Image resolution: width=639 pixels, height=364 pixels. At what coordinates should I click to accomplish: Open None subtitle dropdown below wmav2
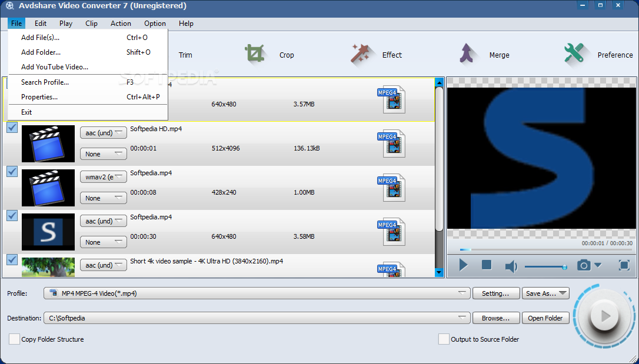(x=104, y=198)
